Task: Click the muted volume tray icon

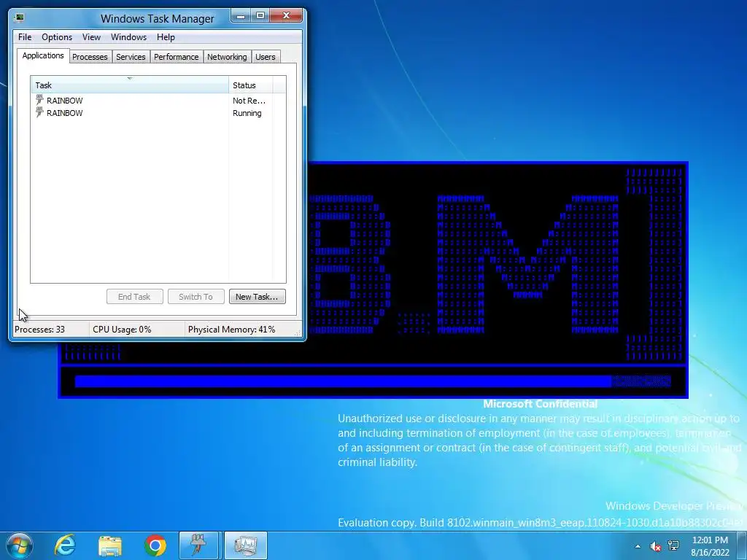Action: point(656,546)
